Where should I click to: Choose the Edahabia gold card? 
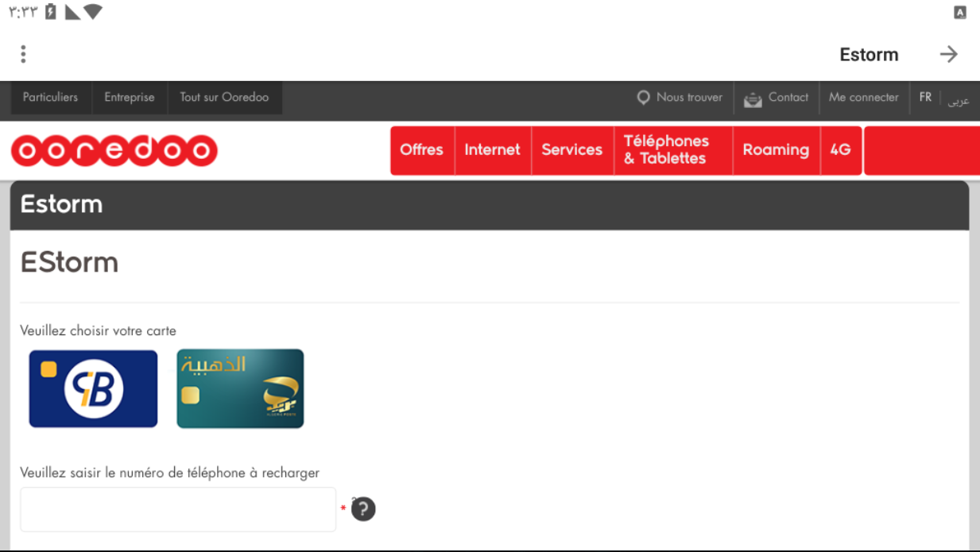tap(240, 388)
